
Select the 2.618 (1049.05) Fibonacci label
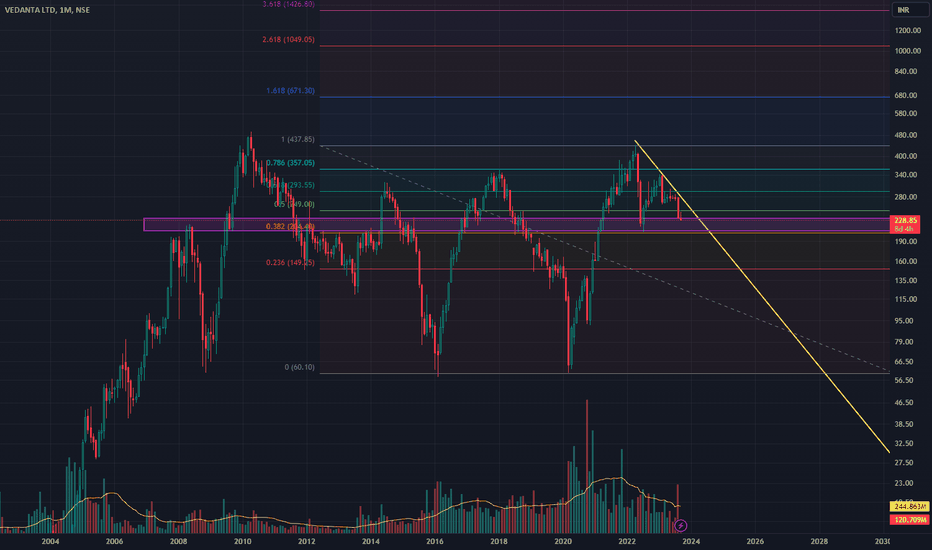288,40
